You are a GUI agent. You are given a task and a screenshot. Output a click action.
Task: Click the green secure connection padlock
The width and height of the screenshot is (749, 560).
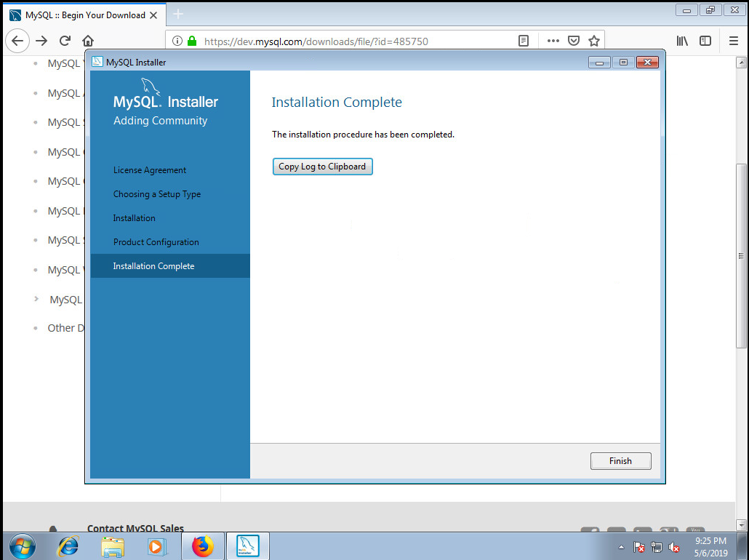(x=192, y=41)
